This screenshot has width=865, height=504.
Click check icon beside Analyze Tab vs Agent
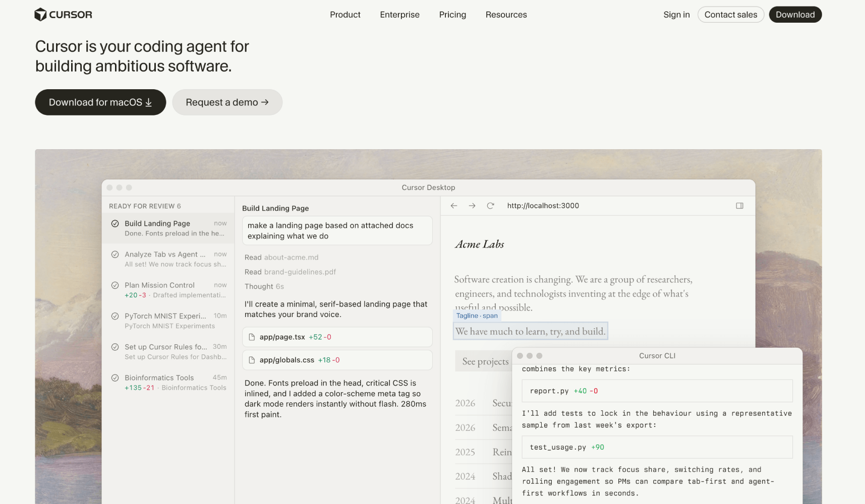tap(115, 255)
